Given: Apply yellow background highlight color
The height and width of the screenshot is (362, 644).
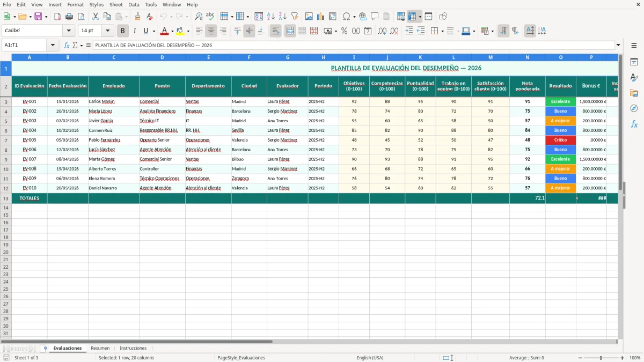Looking at the screenshot, I should pyautogui.click(x=180, y=31).
